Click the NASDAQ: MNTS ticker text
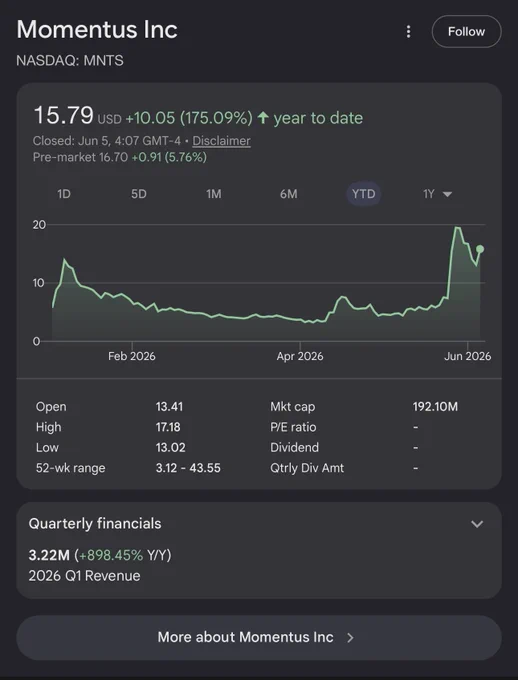Screen dimensions: 518x680 click(x=70, y=60)
